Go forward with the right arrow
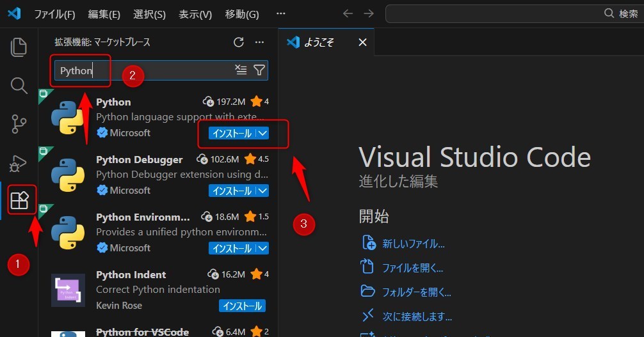This screenshot has height=337, width=644. 369,13
